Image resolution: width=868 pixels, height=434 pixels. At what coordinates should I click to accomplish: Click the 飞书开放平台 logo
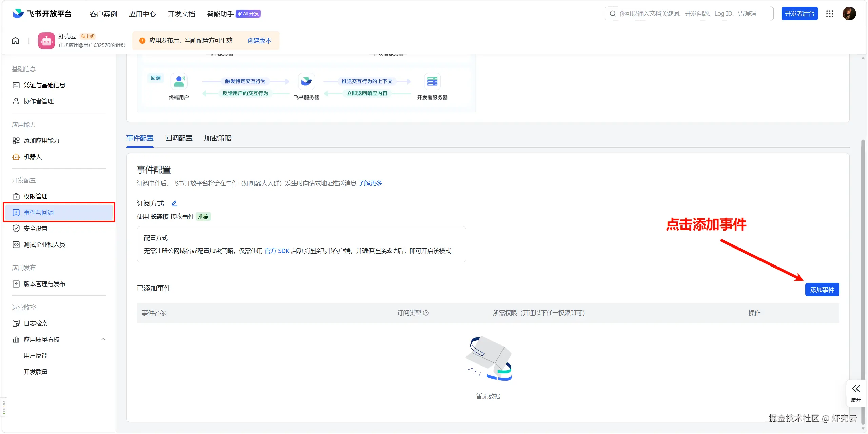point(42,14)
